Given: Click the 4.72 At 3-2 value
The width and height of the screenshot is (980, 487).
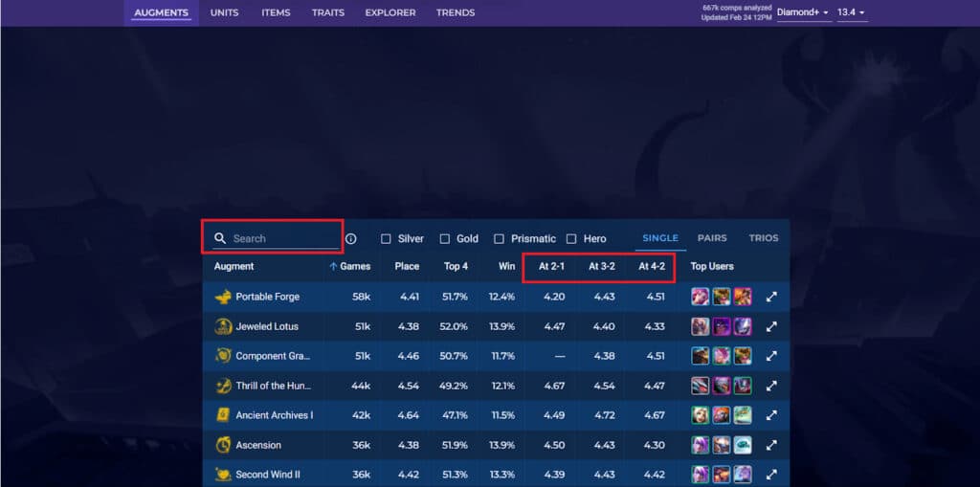Looking at the screenshot, I should pyautogui.click(x=605, y=415).
